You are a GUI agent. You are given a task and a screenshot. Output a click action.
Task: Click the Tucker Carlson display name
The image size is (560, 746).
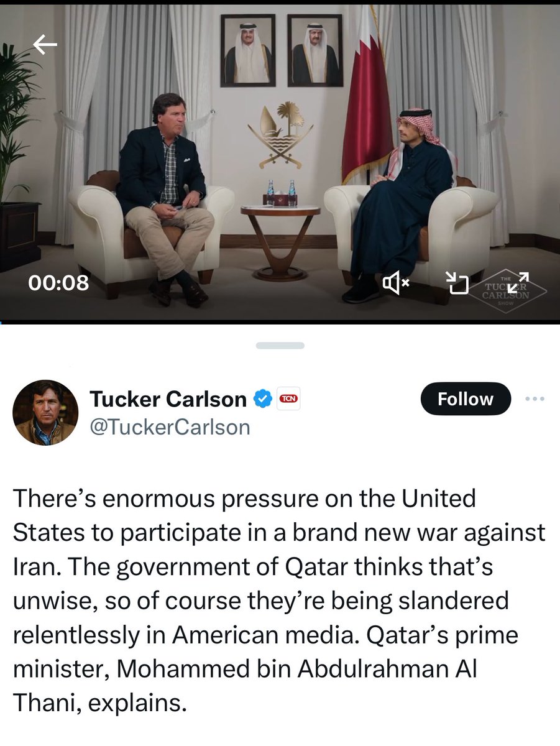coord(168,399)
